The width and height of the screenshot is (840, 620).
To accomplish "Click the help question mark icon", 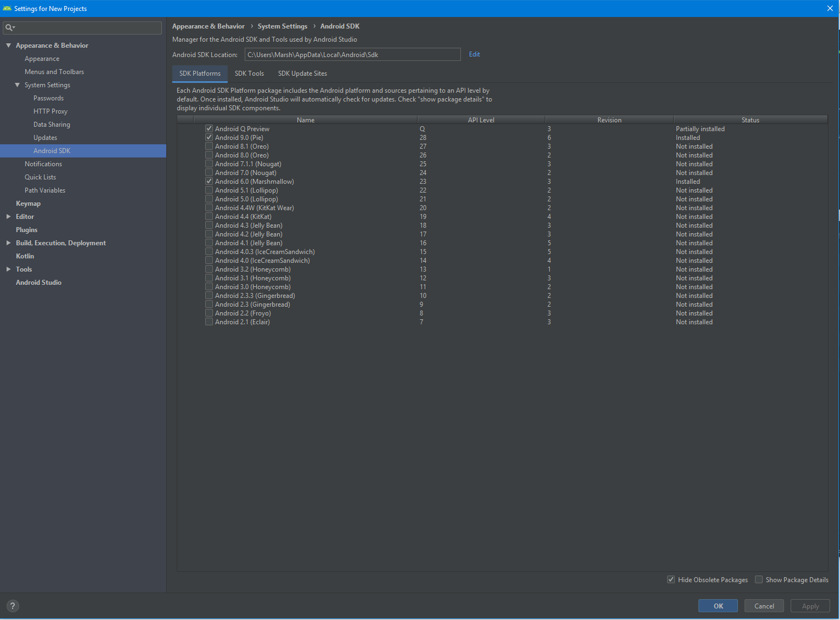I will 13,606.
